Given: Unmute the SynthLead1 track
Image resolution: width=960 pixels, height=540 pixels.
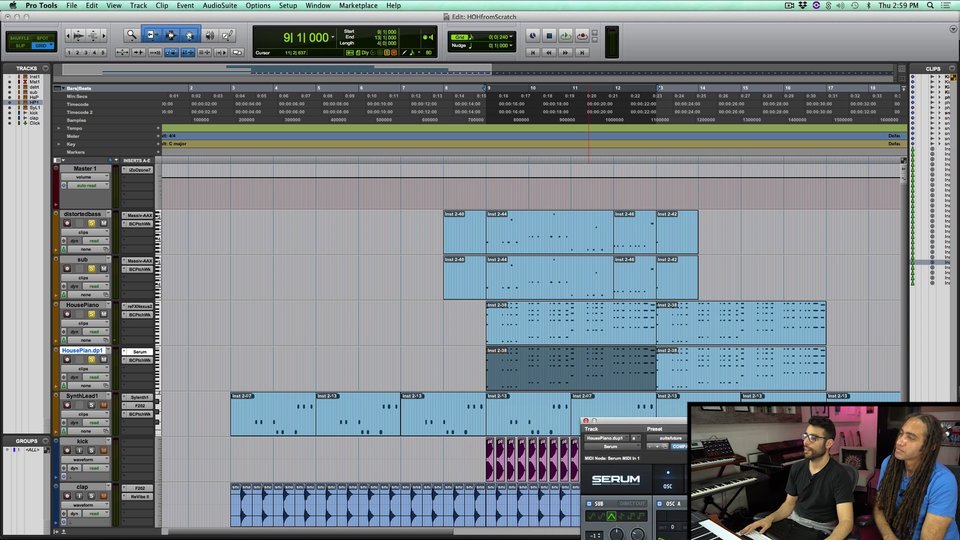Looking at the screenshot, I should (103, 405).
